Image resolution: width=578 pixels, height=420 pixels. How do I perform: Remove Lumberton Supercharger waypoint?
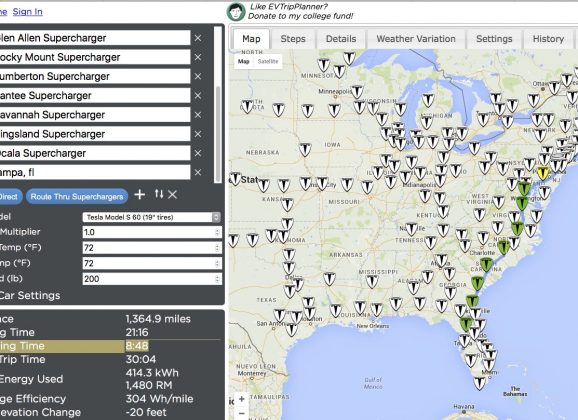[198, 76]
